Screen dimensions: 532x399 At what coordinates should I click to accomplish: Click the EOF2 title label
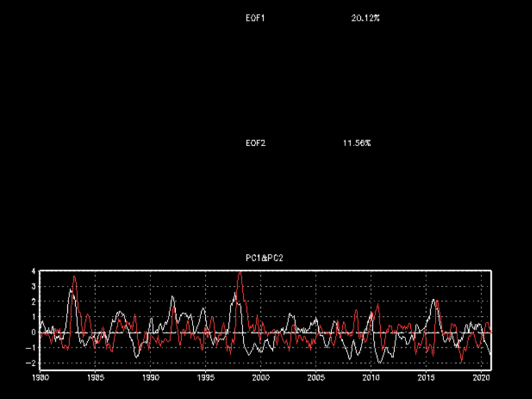256,143
